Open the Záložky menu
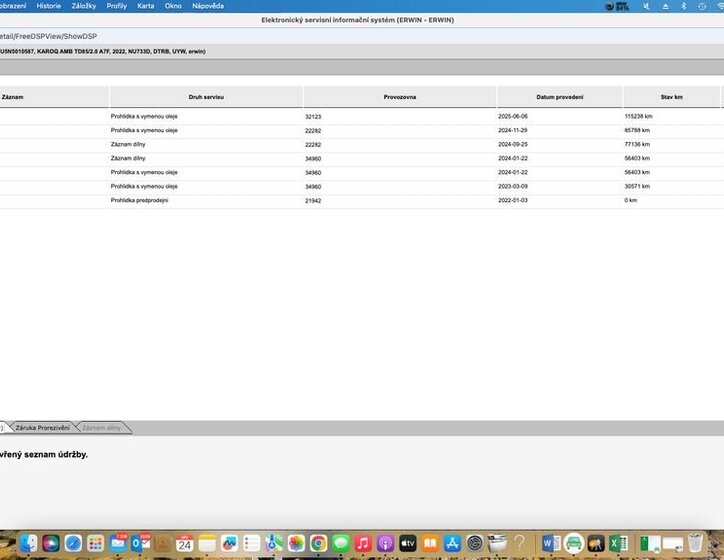The width and height of the screenshot is (724, 560). point(84,6)
